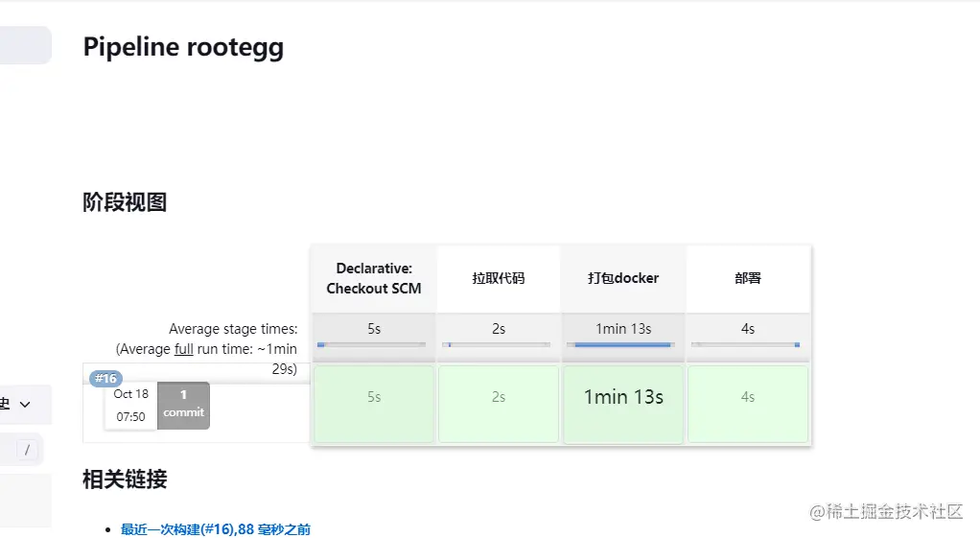Open the latest build (#16) link
The height and width of the screenshot is (538, 980).
(x=215, y=529)
